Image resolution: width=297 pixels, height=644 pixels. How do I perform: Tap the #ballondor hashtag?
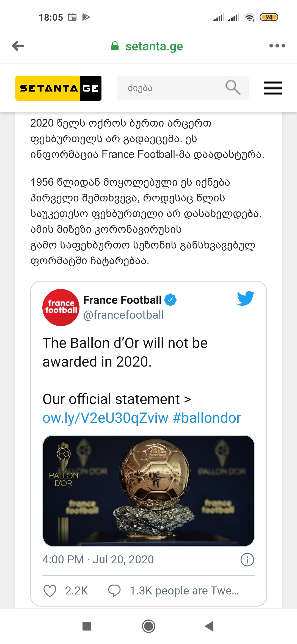207,418
